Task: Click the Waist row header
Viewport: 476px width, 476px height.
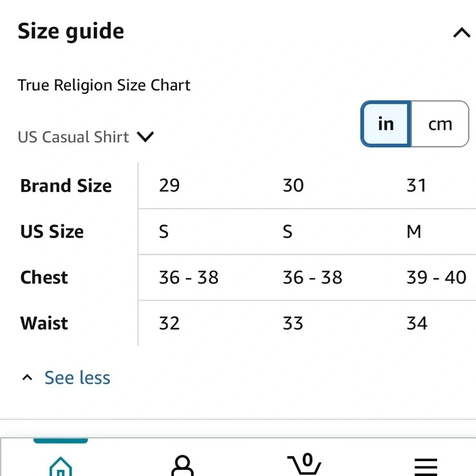Action: (x=44, y=323)
